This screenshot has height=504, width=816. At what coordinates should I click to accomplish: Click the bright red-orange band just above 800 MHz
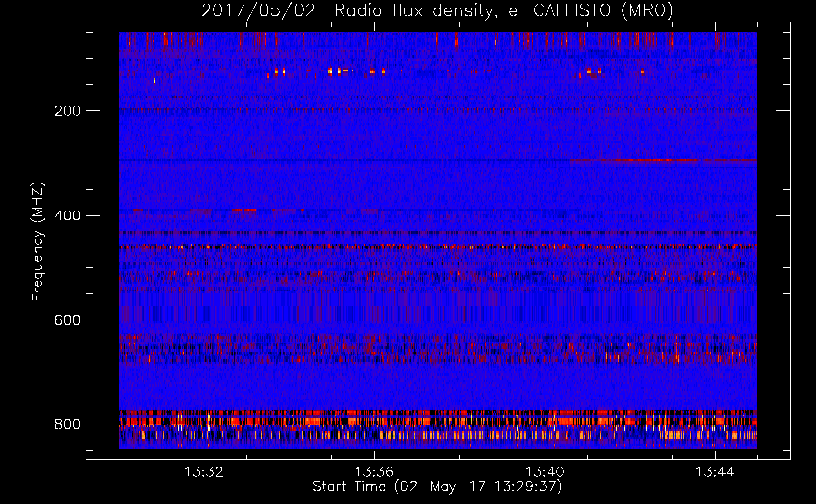click(438, 421)
